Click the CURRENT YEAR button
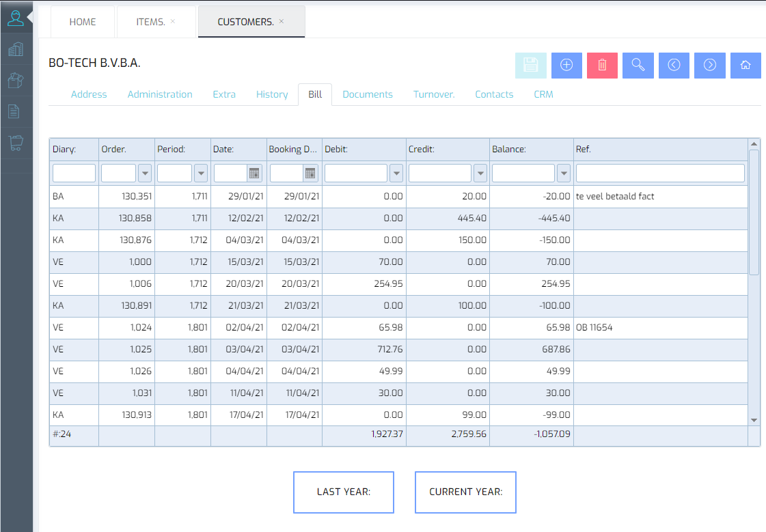 pos(465,492)
